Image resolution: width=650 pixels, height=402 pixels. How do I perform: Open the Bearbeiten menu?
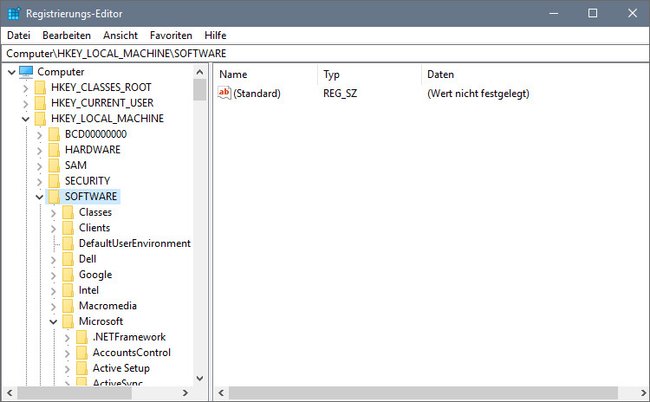point(66,36)
